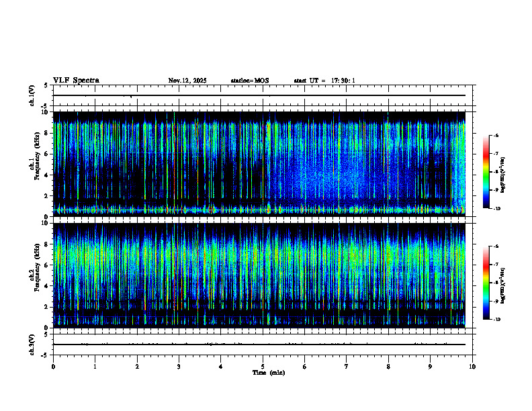Click the "VLF Spectra" plot title

point(76,81)
